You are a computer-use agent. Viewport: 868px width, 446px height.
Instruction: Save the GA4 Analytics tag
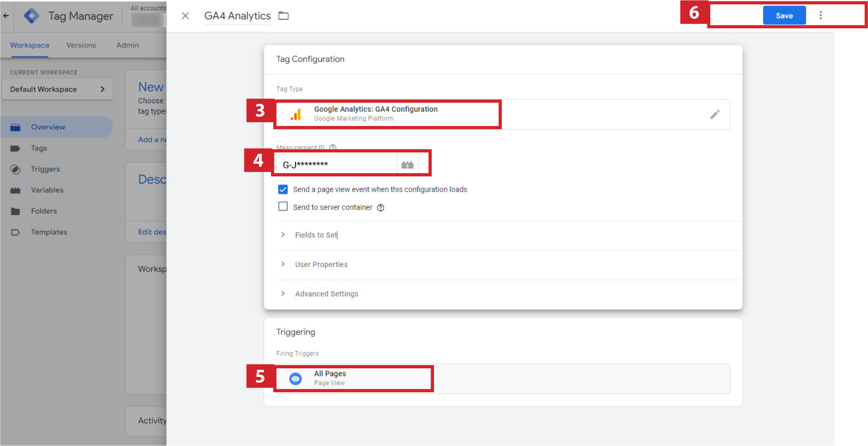click(784, 15)
